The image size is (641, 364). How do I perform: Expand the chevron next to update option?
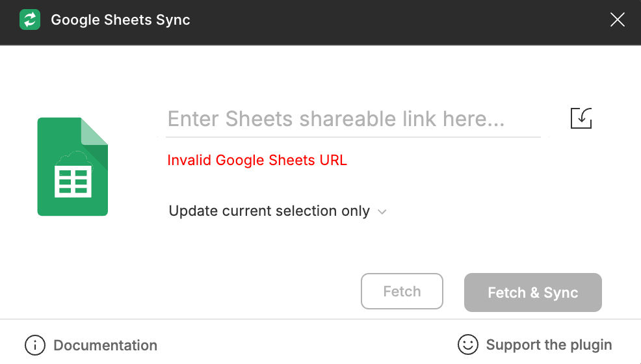pyautogui.click(x=382, y=212)
